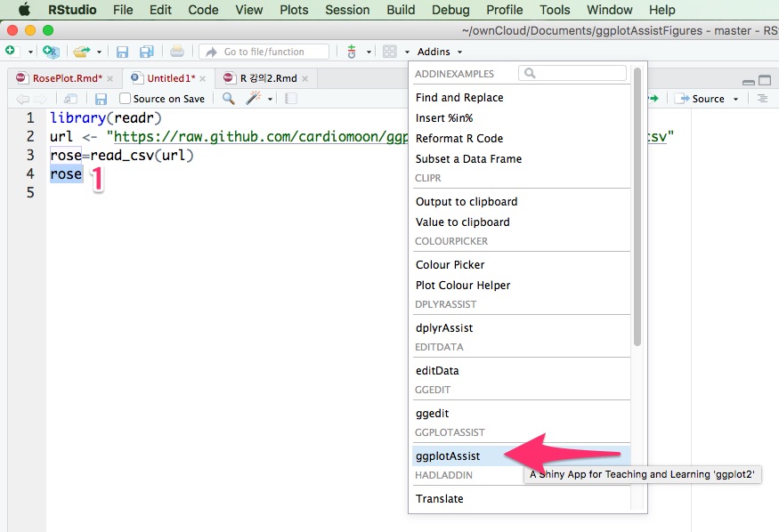Open the new file dropdown arrow
This screenshot has width=779, height=532.
tap(30, 52)
